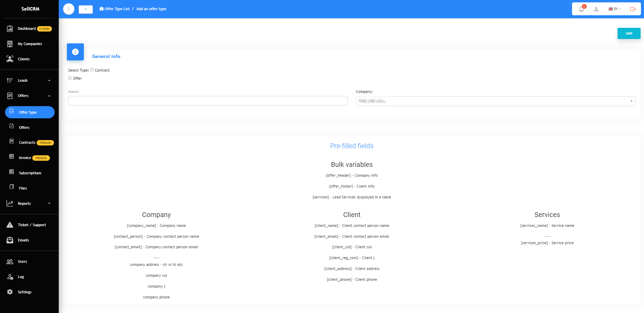Go to Subscriptions menu item
This screenshot has height=313, width=644.
pyautogui.click(x=30, y=173)
